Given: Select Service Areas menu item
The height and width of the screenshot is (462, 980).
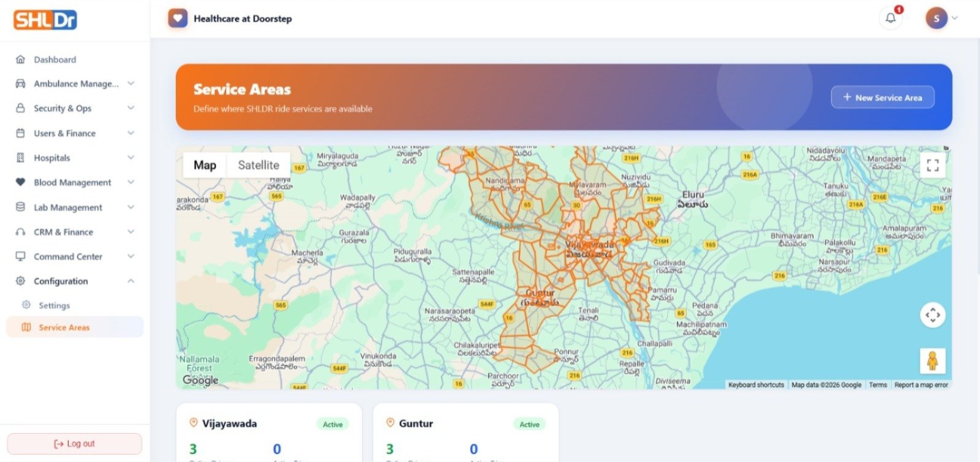Looking at the screenshot, I should pyautogui.click(x=75, y=327).
